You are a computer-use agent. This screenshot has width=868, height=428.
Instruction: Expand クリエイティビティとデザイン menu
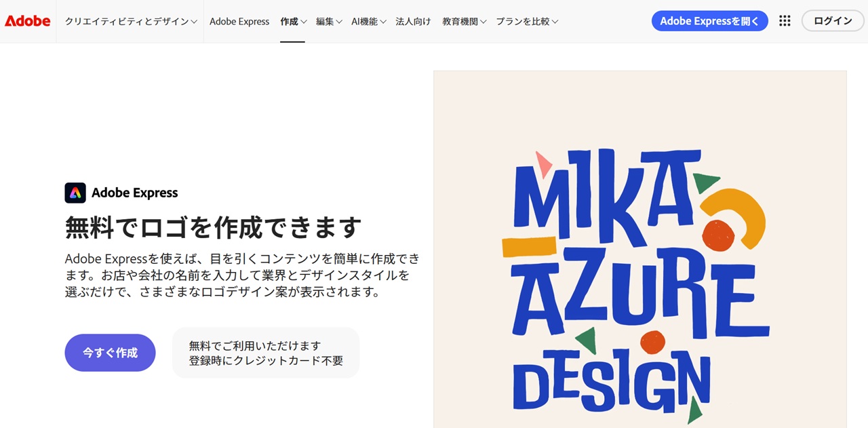point(131,21)
